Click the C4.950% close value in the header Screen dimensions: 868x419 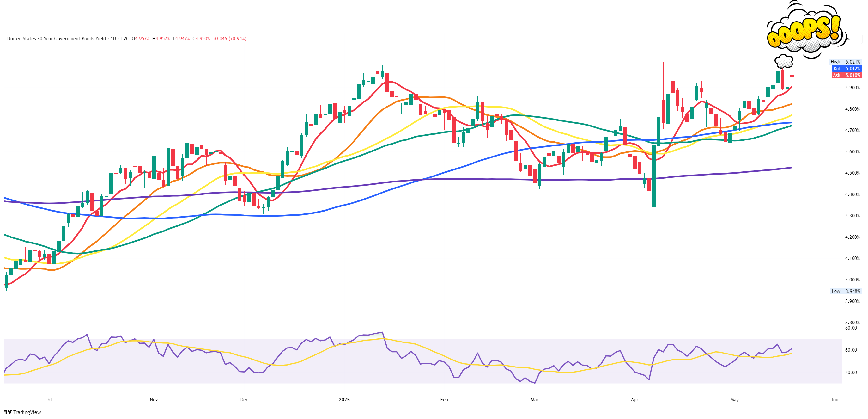201,39
